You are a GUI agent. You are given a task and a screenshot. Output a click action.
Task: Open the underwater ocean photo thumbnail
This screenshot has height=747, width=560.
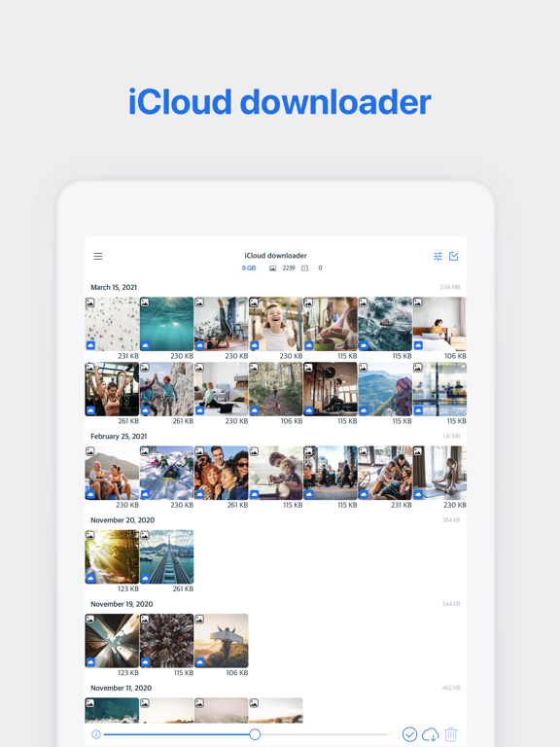click(x=166, y=324)
